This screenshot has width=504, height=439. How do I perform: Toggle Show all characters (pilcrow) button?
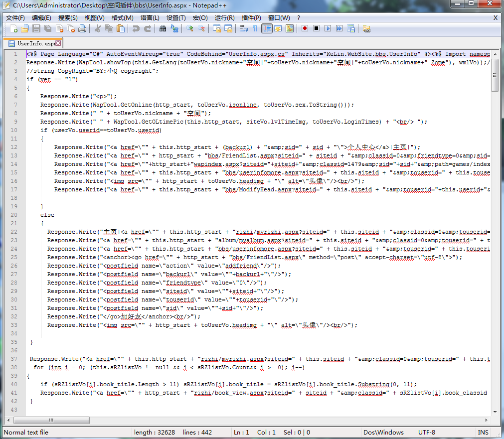(255, 28)
